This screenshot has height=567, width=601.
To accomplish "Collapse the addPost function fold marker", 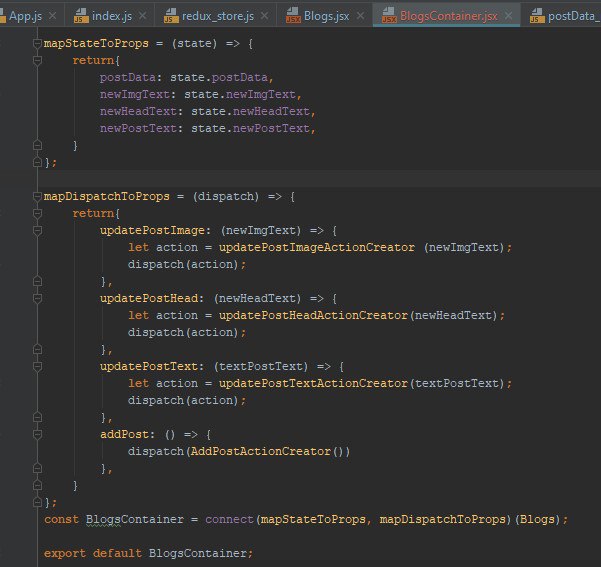I will tap(38, 435).
